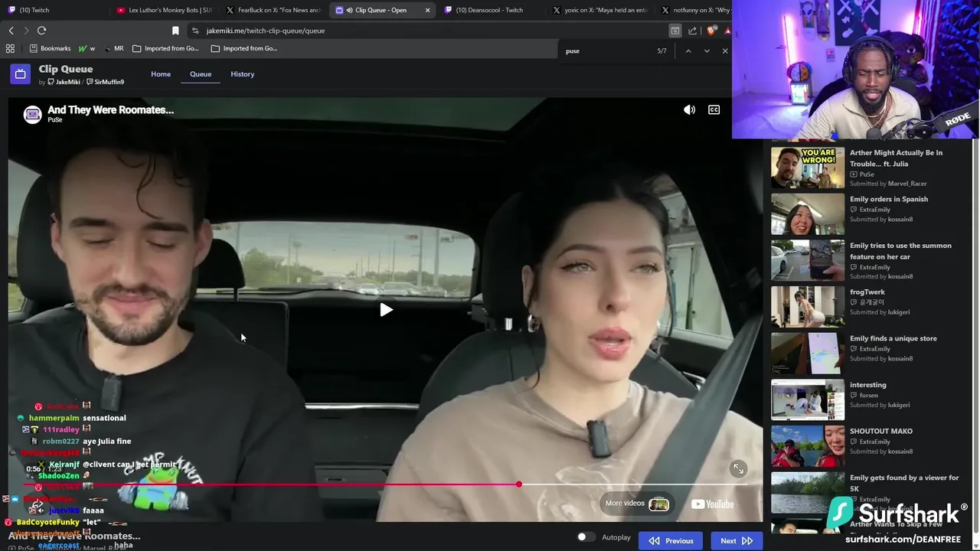Image resolution: width=980 pixels, height=551 pixels.
Task: Close the find-in-page bar
Action: [x=725, y=51]
